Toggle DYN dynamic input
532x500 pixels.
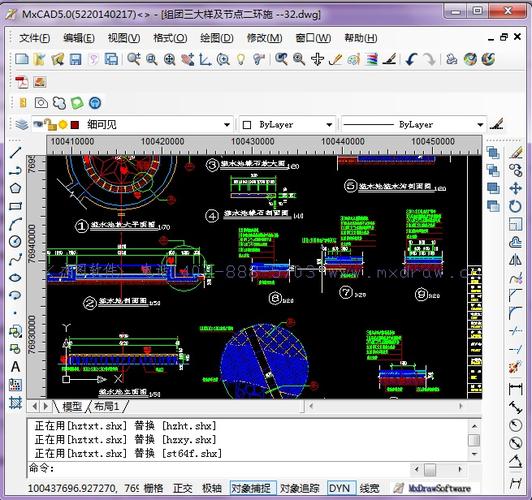pos(340,488)
